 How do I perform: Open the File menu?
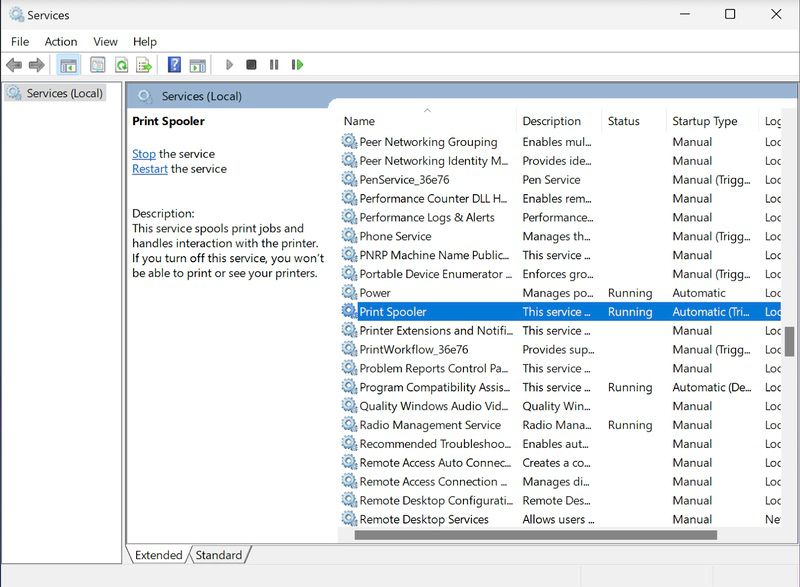point(20,42)
